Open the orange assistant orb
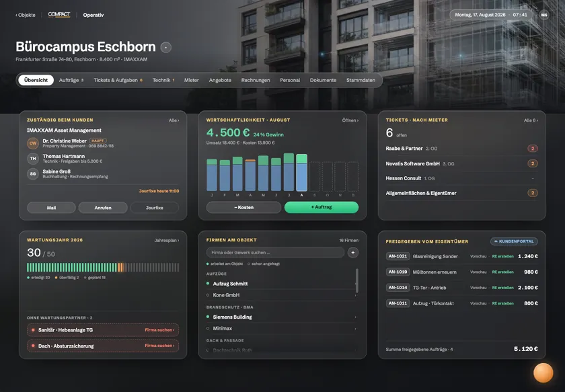The width and height of the screenshot is (565, 392). click(x=543, y=373)
